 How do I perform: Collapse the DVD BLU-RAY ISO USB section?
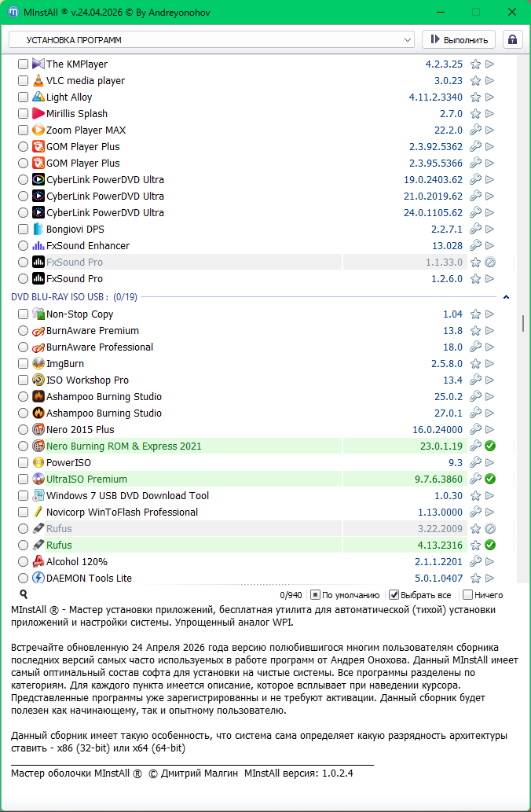click(506, 297)
